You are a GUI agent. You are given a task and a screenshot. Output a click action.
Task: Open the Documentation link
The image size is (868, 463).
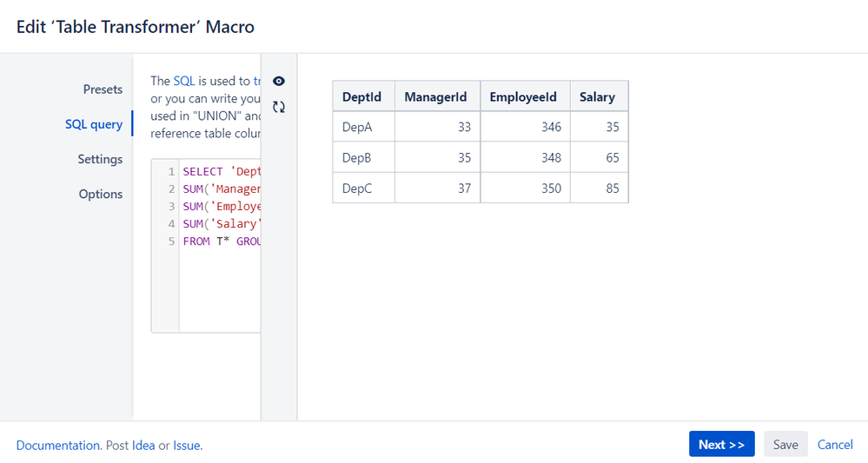(x=57, y=446)
